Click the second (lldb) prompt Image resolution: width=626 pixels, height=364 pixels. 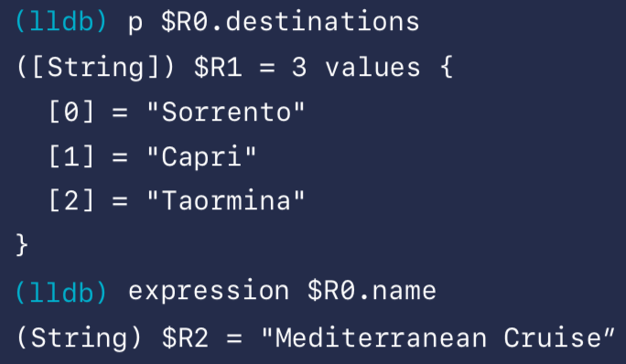[x=61, y=292]
